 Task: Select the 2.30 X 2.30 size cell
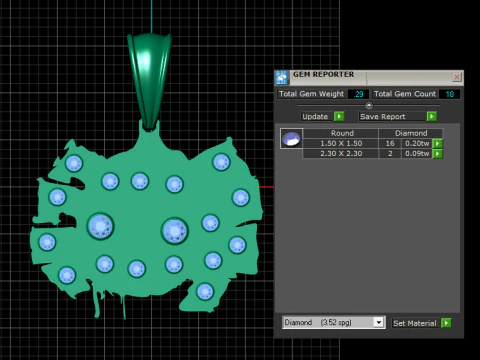[341, 154]
